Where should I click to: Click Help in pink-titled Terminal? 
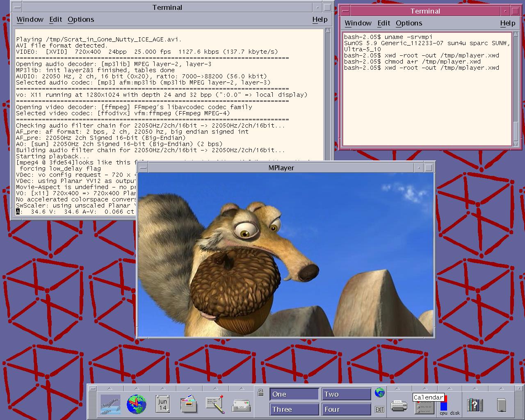tap(507, 23)
